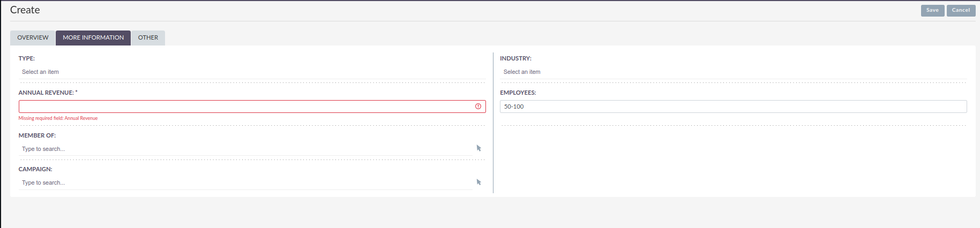
Task: Open the Type dropdown
Action: tap(252, 72)
